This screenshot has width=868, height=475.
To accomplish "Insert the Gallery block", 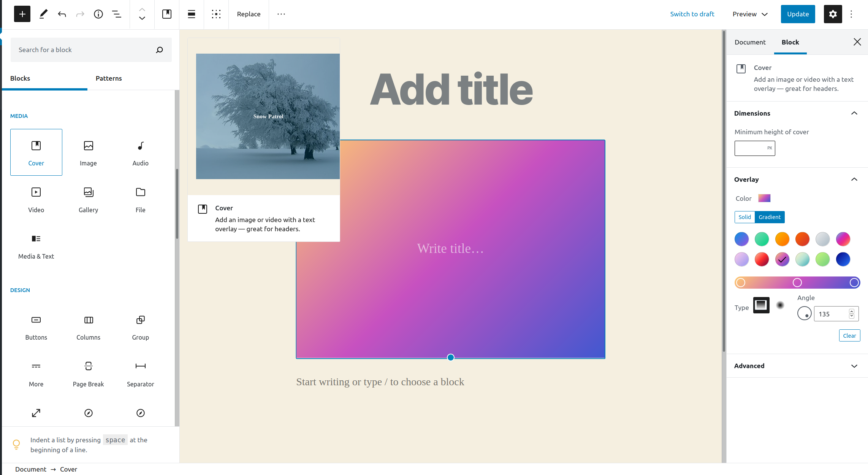I will [x=88, y=199].
